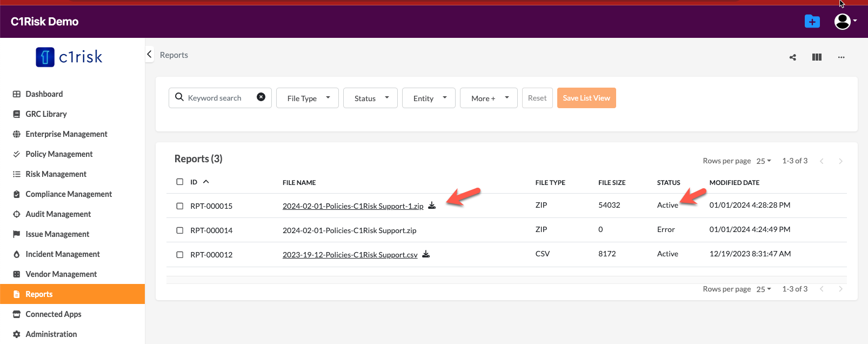Click the search magnifier icon
868x344 pixels.
(179, 97)
